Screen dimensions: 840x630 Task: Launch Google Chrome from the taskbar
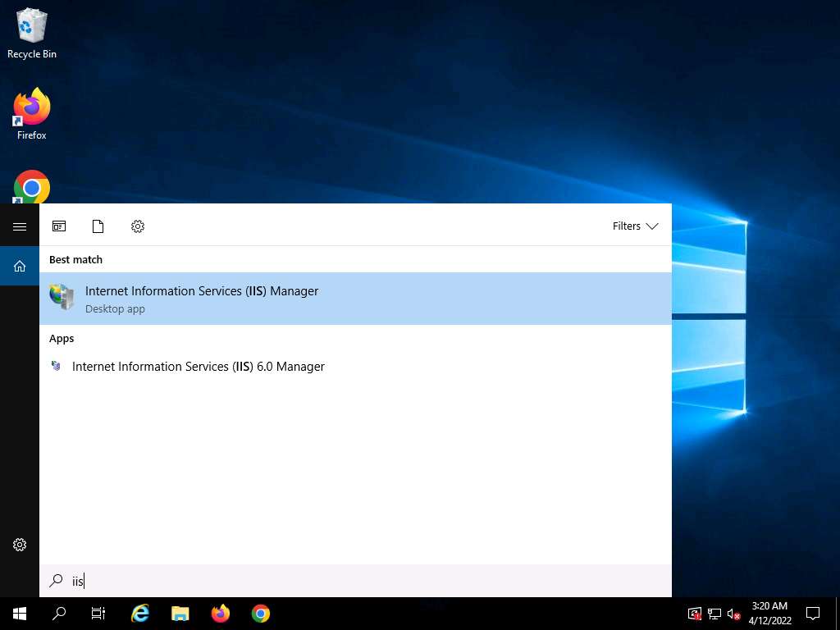[x=261, y=614]
